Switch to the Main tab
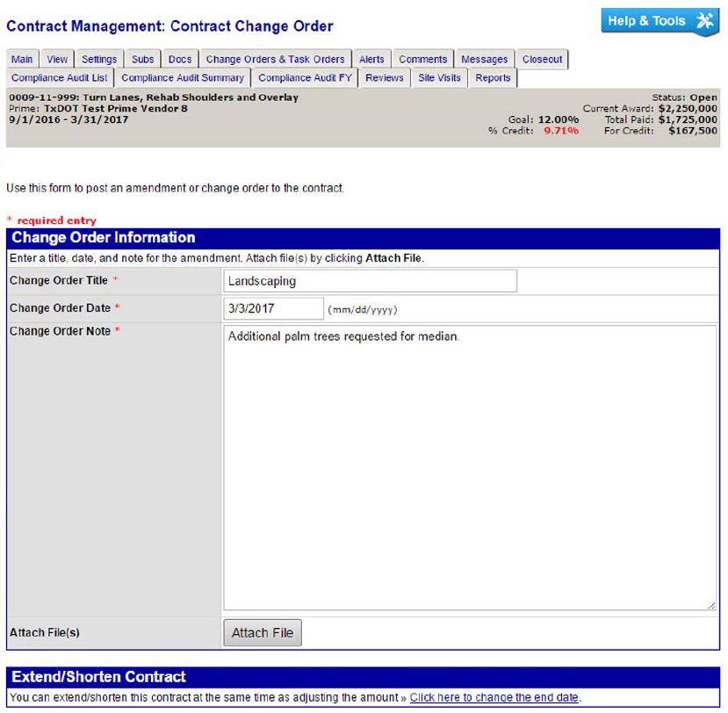 coord(22,60)
